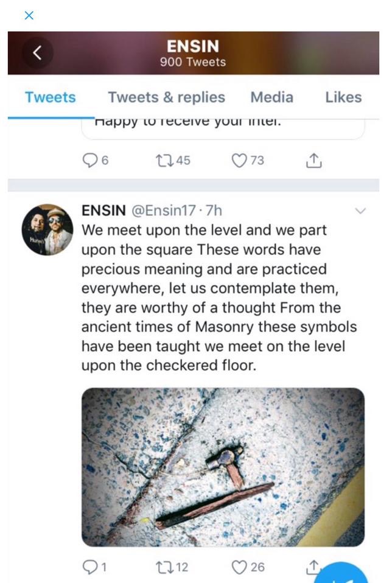Switch to the Tweets tab
Viewport: 392px width, 583px height.
pyautogui.click(x=51, y=97)
